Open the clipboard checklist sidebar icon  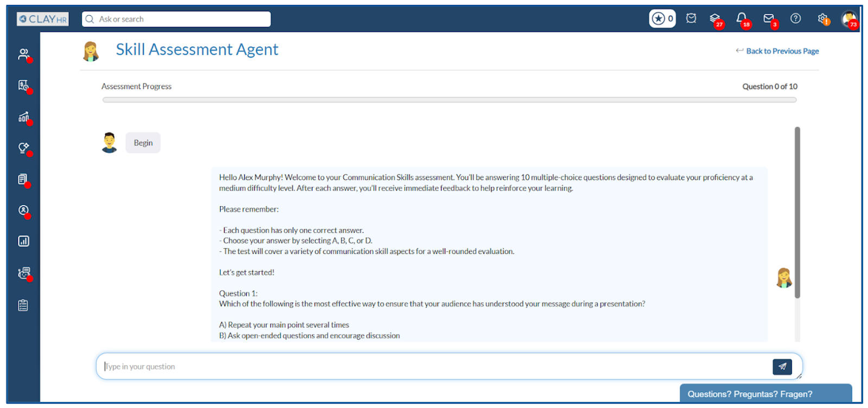[23, 305]
